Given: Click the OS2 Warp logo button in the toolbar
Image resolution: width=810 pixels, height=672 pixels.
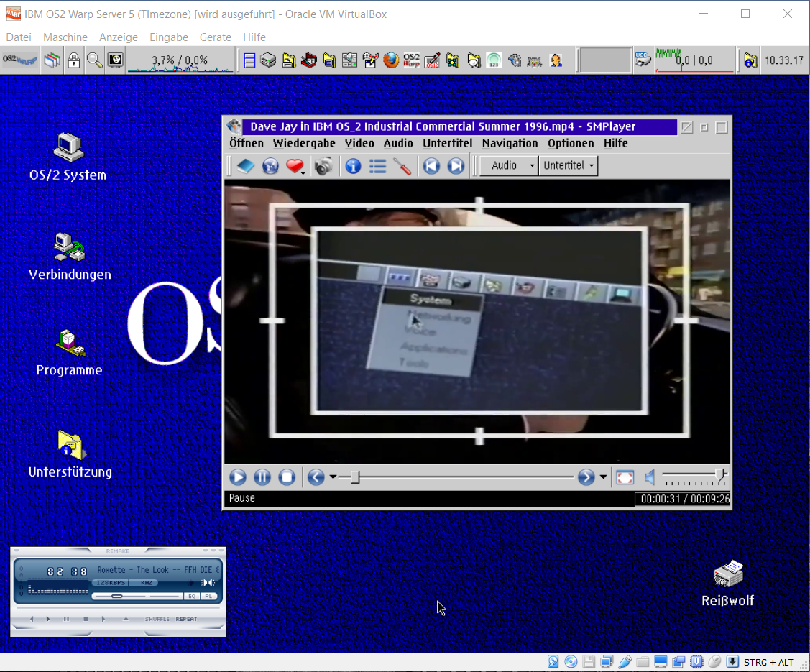Looking at the screenshot, I should (20, 60).
